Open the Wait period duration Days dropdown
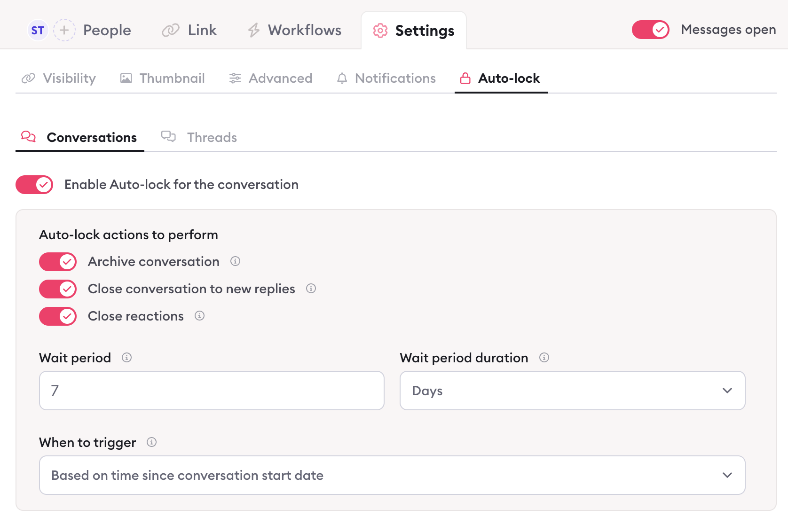The image size is (788, 532). 572,391
